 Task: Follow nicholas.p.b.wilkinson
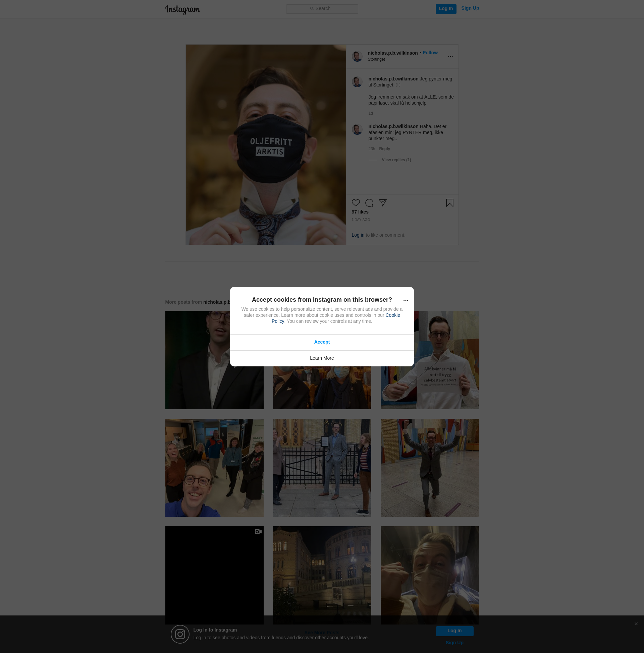430,53
